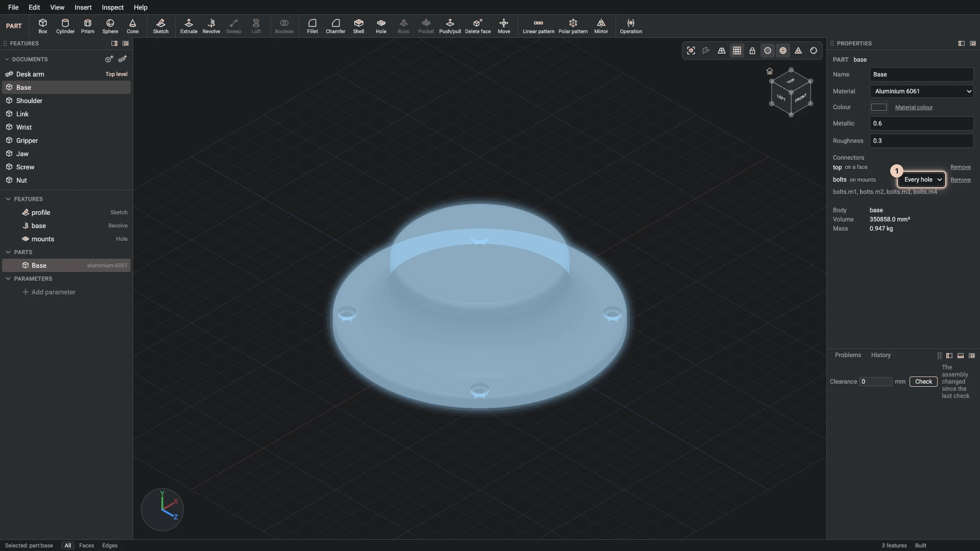
Task: Switch to the History tab
Action: (x=880, y=355)
